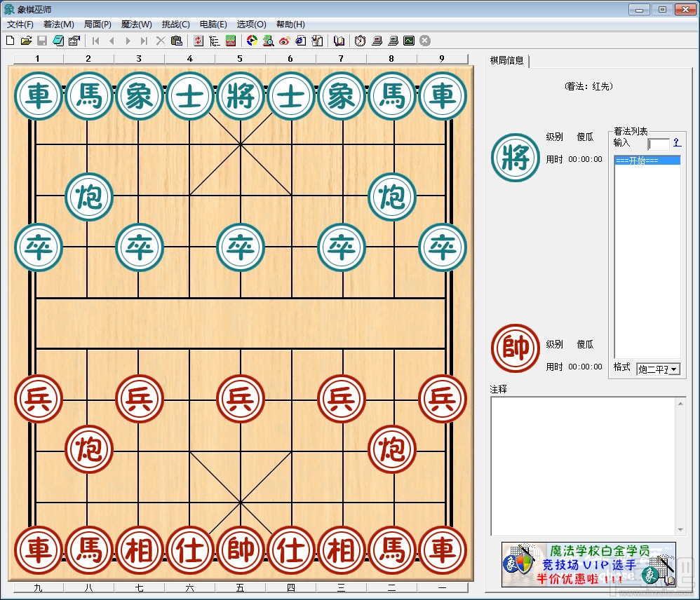Open the game properties toolbar icon
This screenshot has height=600, width=700.
click(74, 41)
